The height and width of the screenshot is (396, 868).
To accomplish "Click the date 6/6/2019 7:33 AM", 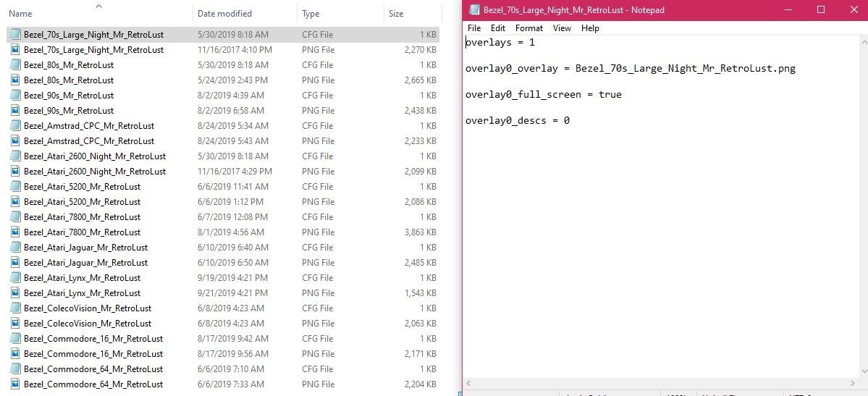I will point(231,384).
